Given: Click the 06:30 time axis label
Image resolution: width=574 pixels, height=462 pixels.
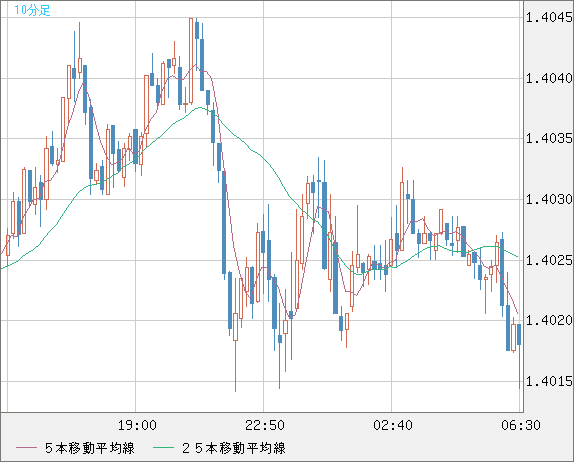Looking at the screenshot, I should click(x=521, y=425).
